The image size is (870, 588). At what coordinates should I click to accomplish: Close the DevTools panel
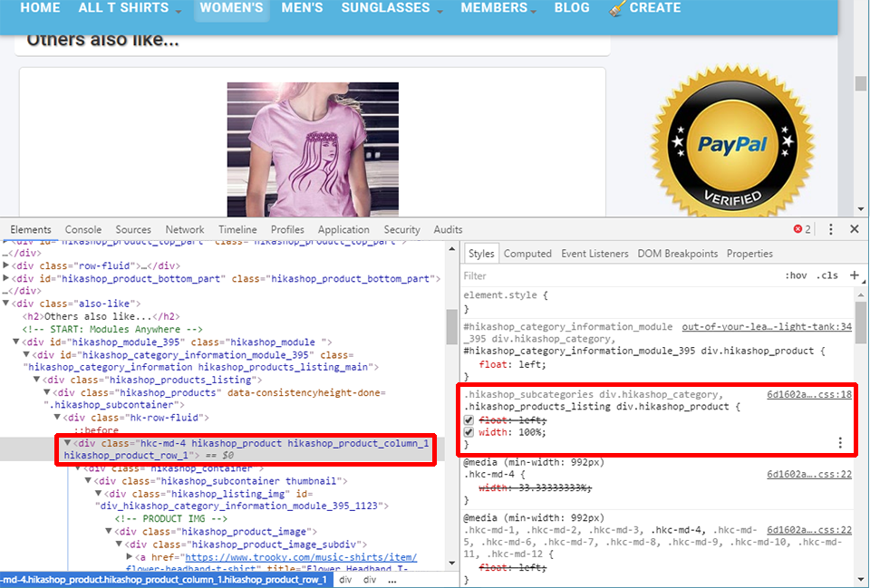(854, 230)
